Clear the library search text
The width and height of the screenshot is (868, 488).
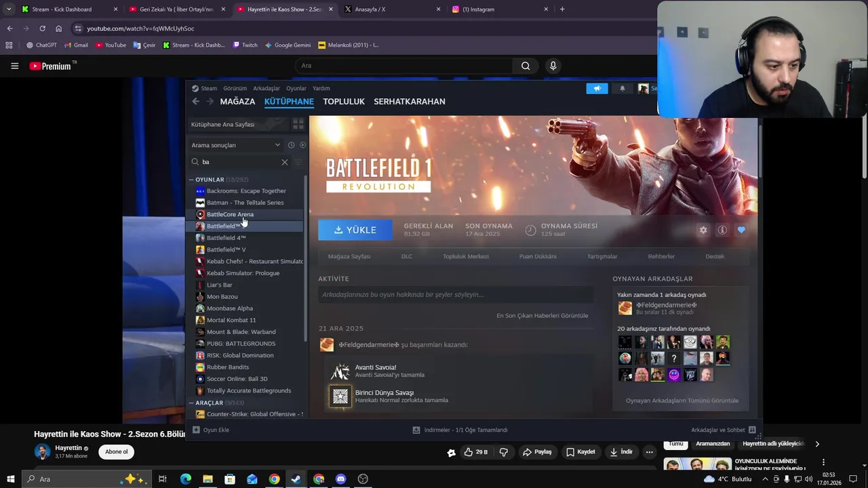pos(285,162)
